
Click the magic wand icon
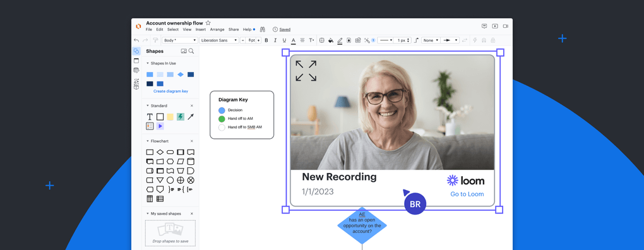pos(367,40)
